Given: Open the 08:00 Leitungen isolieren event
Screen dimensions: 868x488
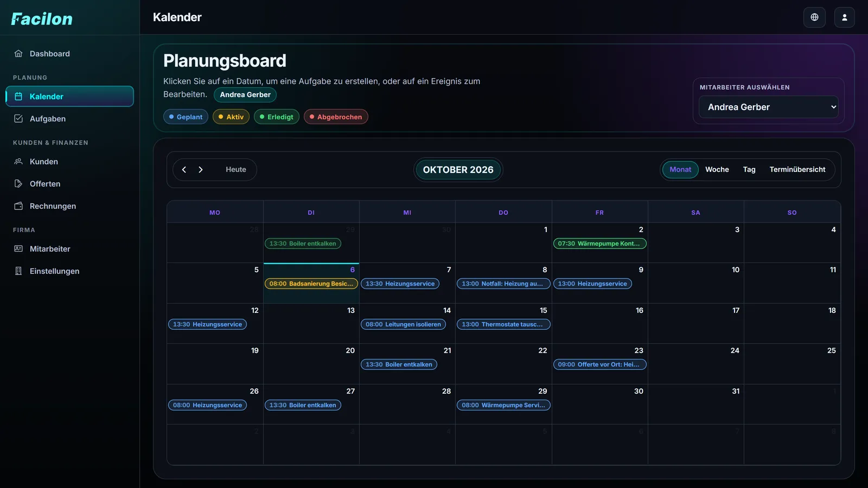Looking at the screenshot, I should 403,324.
